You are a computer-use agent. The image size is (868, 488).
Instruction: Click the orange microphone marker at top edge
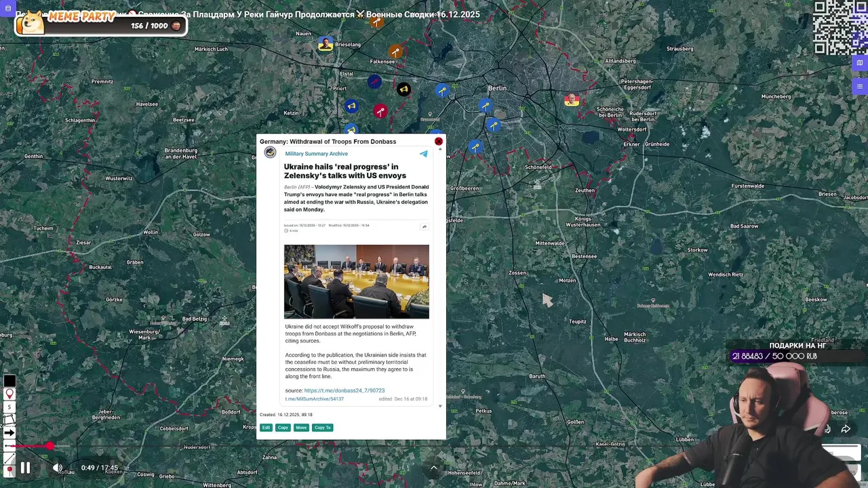tap(376, 22)
